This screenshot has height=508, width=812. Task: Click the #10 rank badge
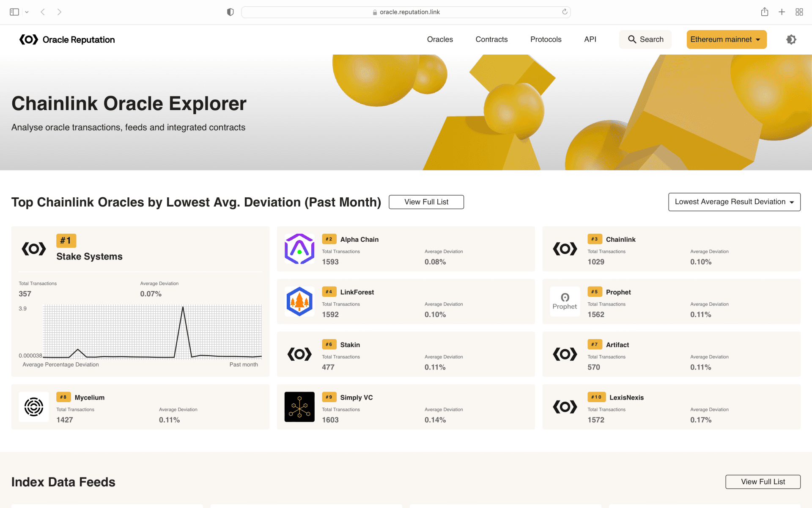click(596, 397)
